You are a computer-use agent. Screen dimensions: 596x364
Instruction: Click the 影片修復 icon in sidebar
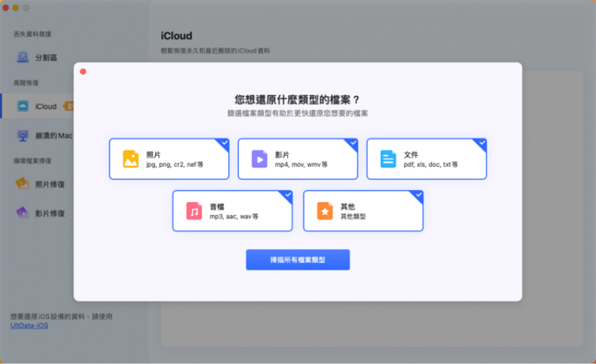click(x=22, y=213)
